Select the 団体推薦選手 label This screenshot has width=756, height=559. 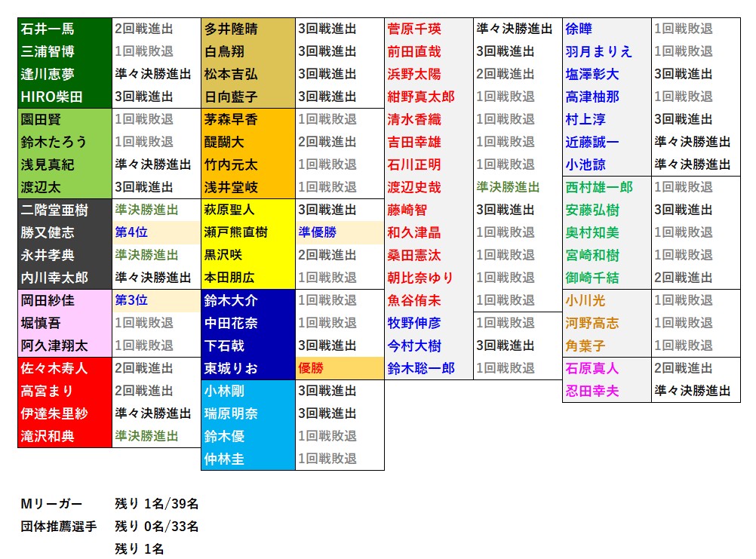point(58,527)
